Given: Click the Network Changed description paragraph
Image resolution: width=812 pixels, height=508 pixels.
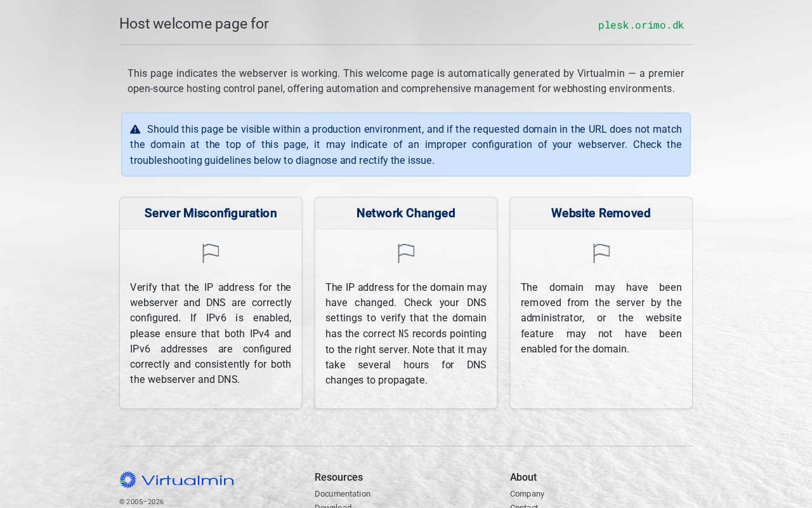Looking at the screenshot, I should coord(406,334).
